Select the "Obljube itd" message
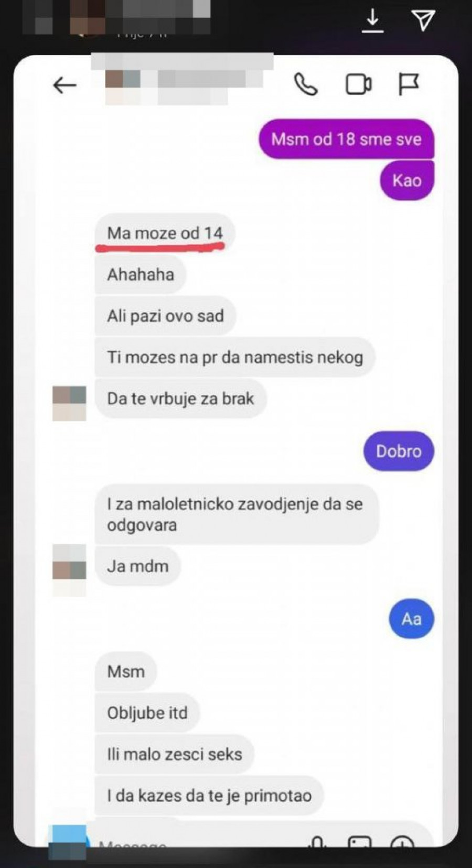 pyautogui.click(x=147, y=713)
